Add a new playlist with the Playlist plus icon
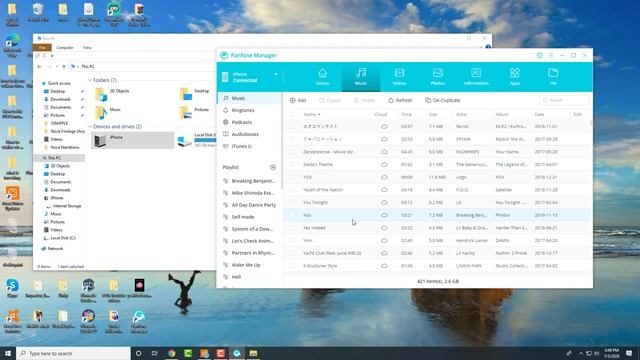Screen dimensions: 640x360 click(273, 167)
